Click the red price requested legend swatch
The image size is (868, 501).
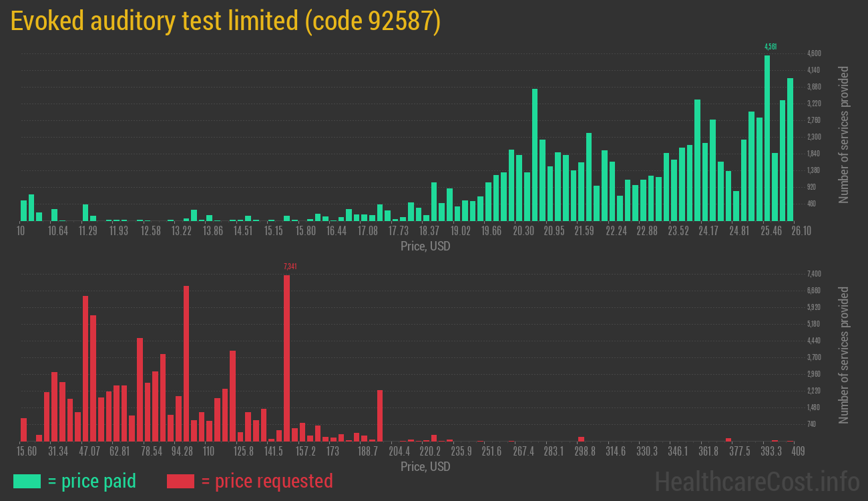pos(180,481)
